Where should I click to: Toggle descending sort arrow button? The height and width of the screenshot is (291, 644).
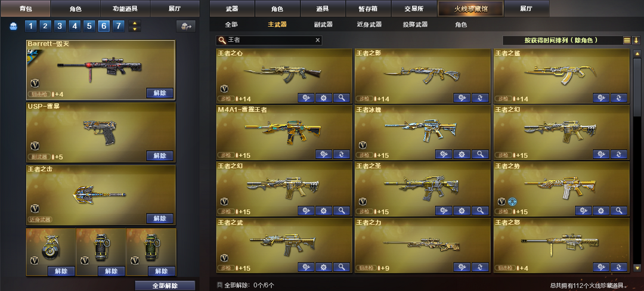(x=636, y=40)
